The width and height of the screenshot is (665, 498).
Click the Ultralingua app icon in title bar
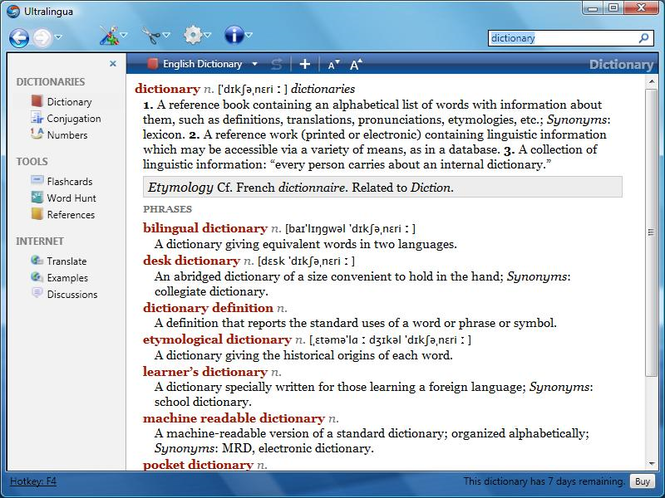tap(14, 11)
